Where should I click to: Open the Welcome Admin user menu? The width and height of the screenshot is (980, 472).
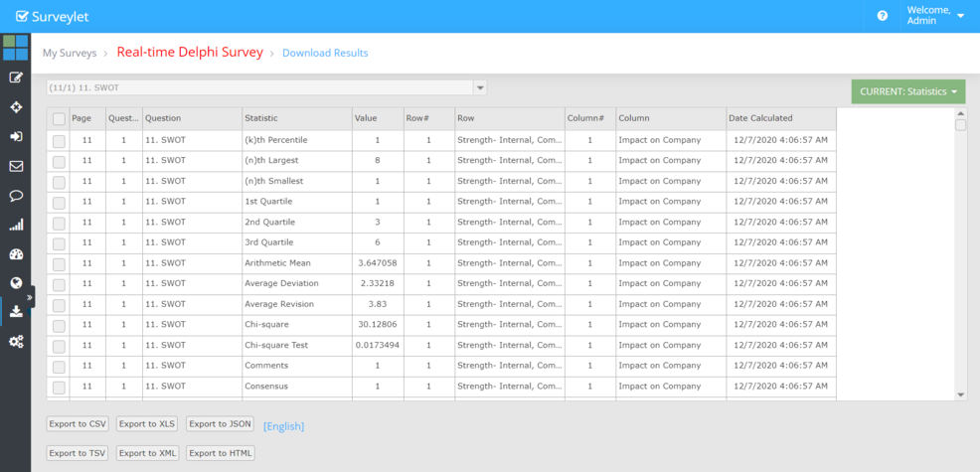coord(935,16)
